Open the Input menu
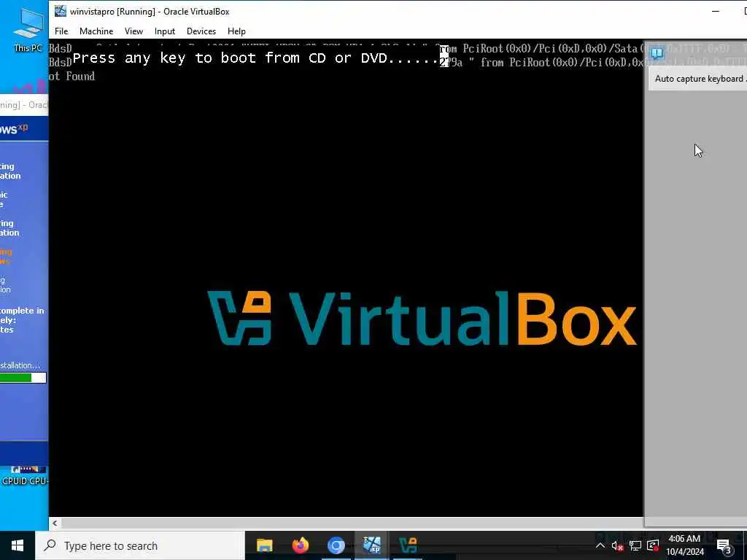Viewport: 747px width, 560px height. tap(164, 31)
